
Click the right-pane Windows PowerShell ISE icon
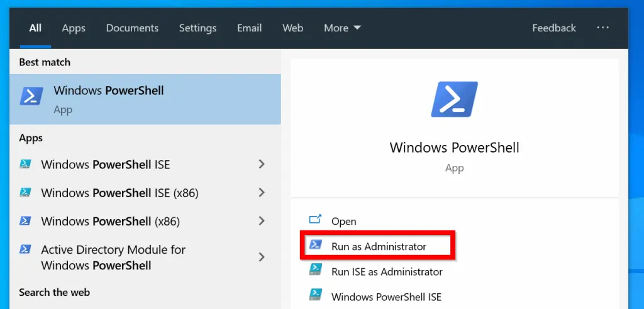316,295
